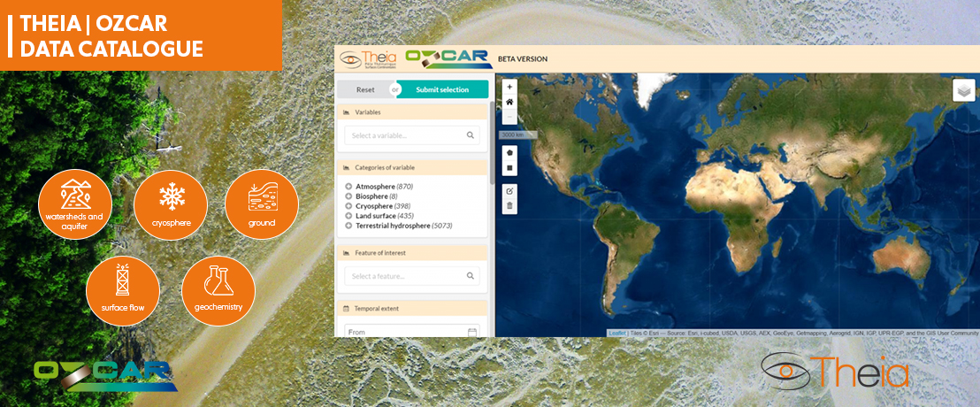The image size is (980, 407).
Task: Click the geochemistry flasks circle icon
Action: click(218, 289)
